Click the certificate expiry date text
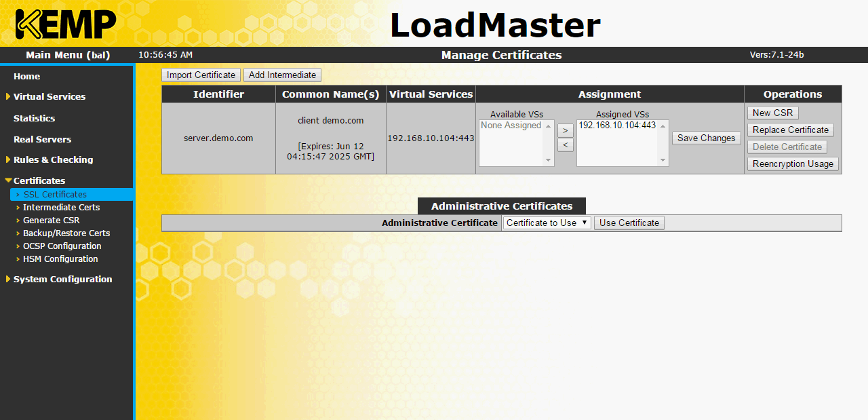Image resolution: width=868 pixels, height=420 pixels. click(x=331, y=151)
